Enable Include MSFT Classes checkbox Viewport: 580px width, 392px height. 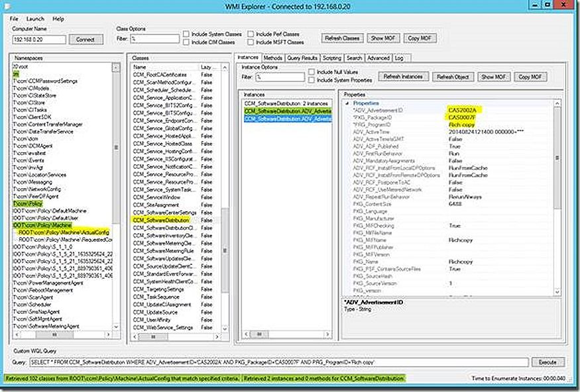251,42
